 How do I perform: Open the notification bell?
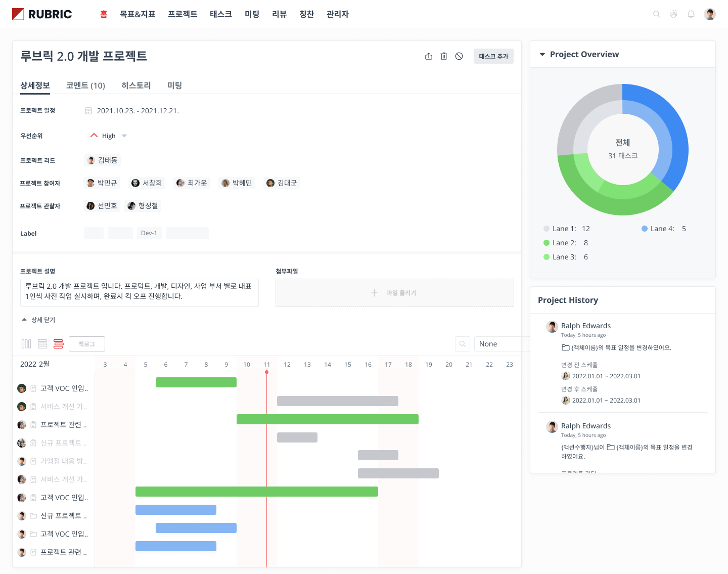[x=691, y=14]
